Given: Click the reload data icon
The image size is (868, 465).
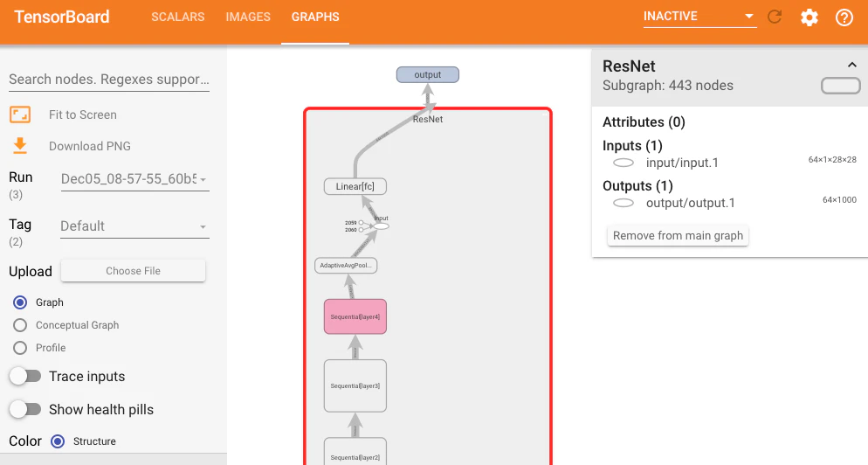Looking at the screenshot, I should tap(775, 17).
